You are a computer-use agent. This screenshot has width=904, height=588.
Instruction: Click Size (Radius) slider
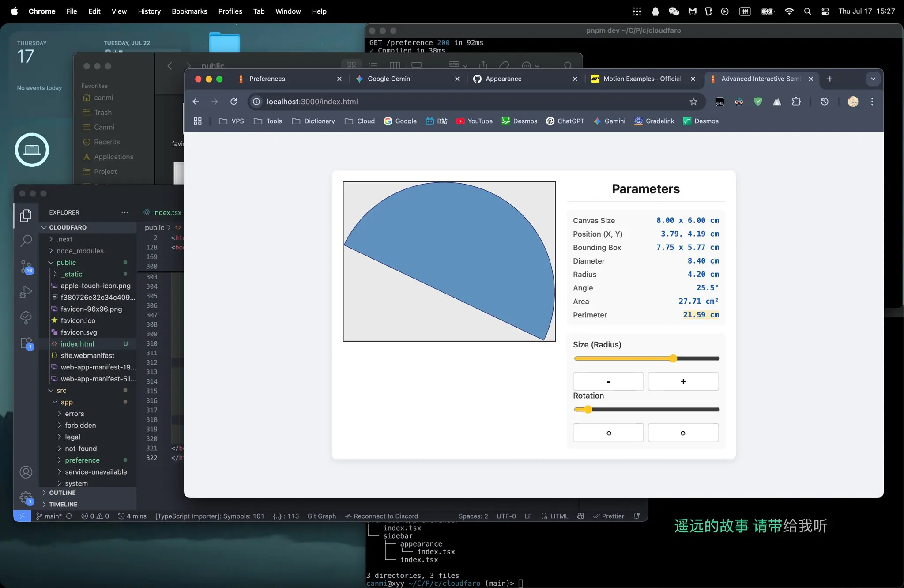click(647, 358)
